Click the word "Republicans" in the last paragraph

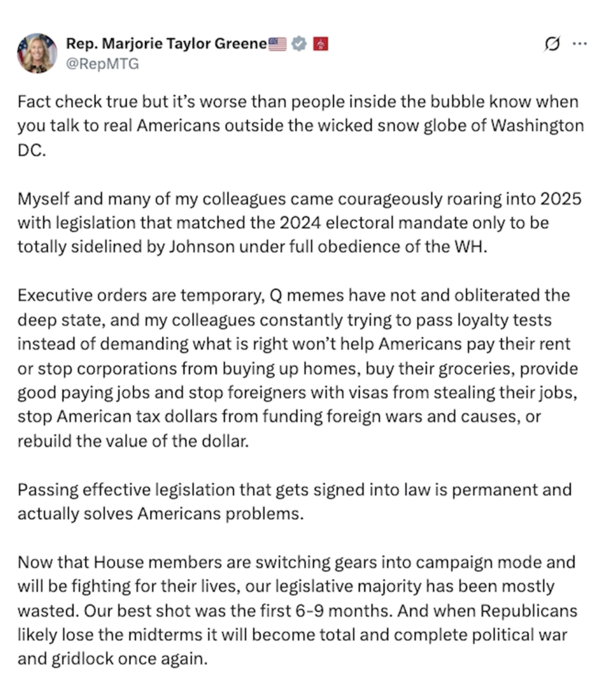tap(528, 610)
